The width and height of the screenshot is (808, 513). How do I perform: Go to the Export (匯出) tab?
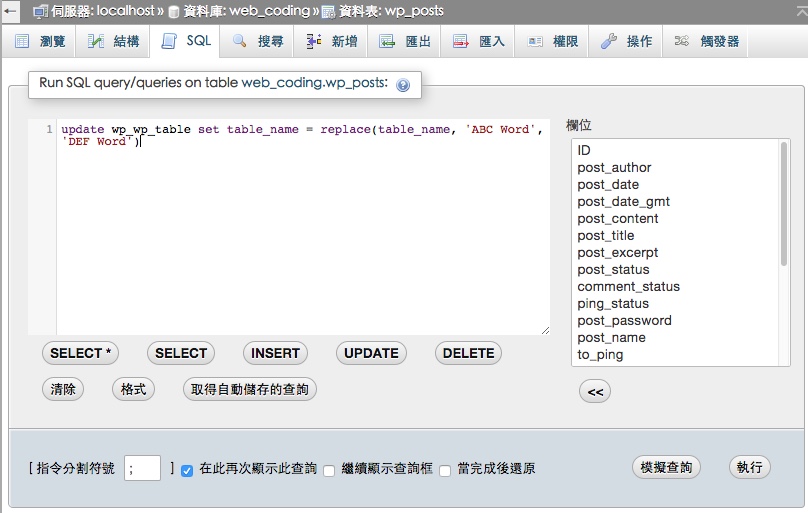(405, 41)
